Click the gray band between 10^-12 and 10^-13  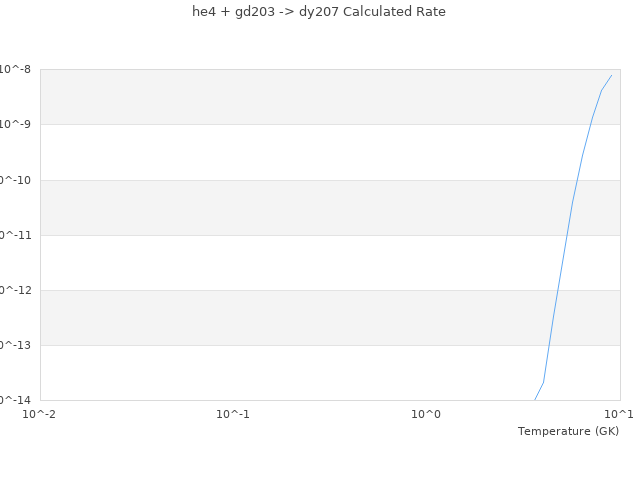tap(300, 318)
